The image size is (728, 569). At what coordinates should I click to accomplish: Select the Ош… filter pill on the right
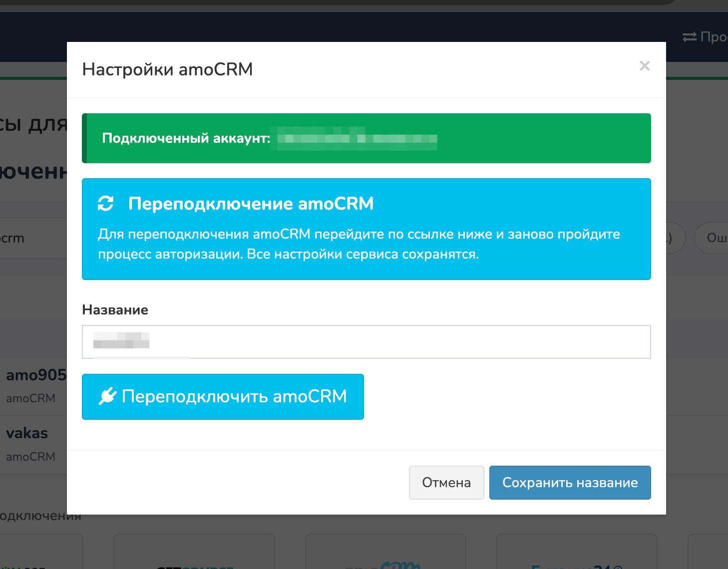[713, 238]
